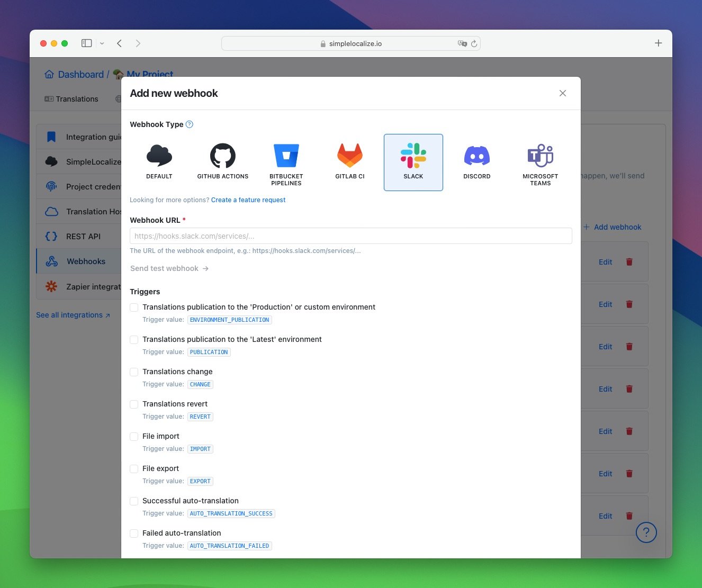The image size is (702, 588).
Task: Check the Translations change trigger
Action: pyautogui.click(x=134, y=372)
